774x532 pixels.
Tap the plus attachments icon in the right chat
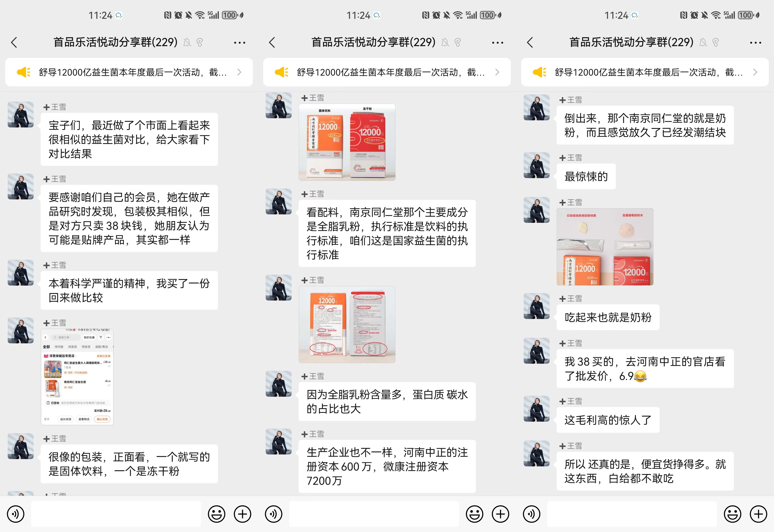758,514
